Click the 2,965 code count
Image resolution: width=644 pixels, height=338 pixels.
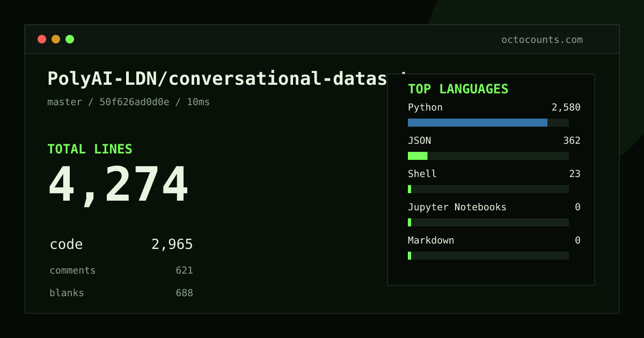coord(172,245)
